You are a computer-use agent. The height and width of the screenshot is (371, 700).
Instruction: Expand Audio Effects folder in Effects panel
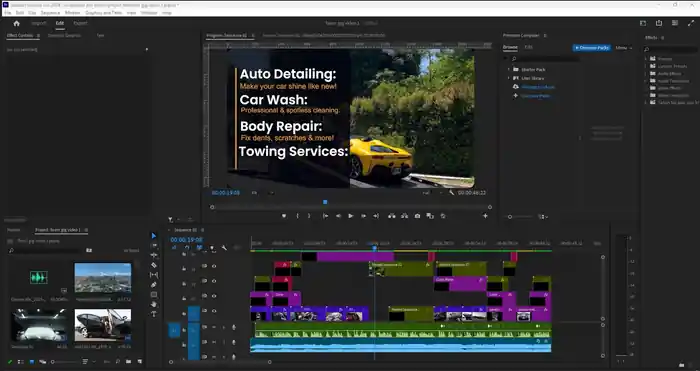click(646, 74)
